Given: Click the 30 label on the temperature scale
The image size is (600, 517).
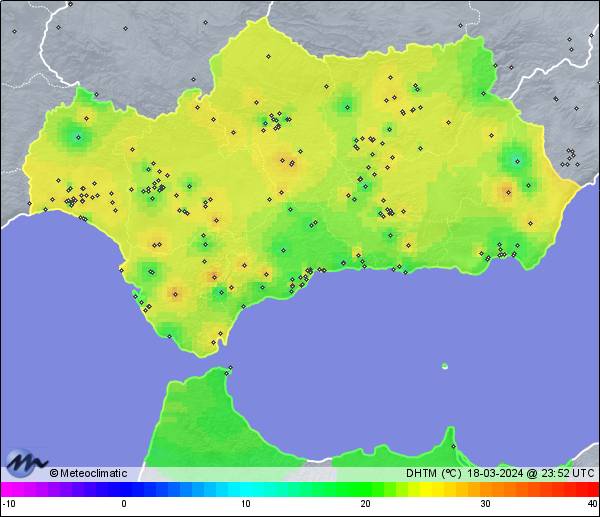Looking at the screenshot, I should point(485,503).
